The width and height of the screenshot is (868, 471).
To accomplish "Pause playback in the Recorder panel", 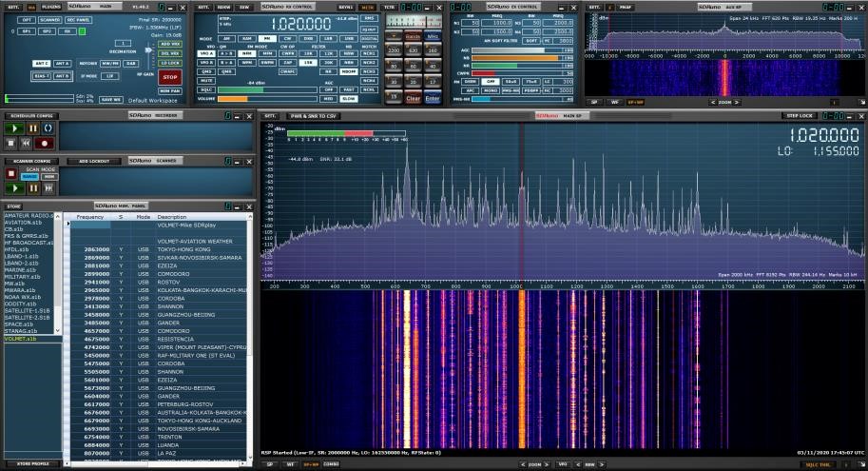I will click(32, 128).
